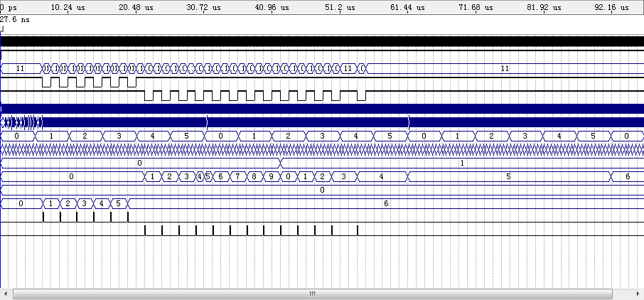This screenshot has width=644, height=300.
Task: Select the bus segment with value 8
Action: click(254, 177)
